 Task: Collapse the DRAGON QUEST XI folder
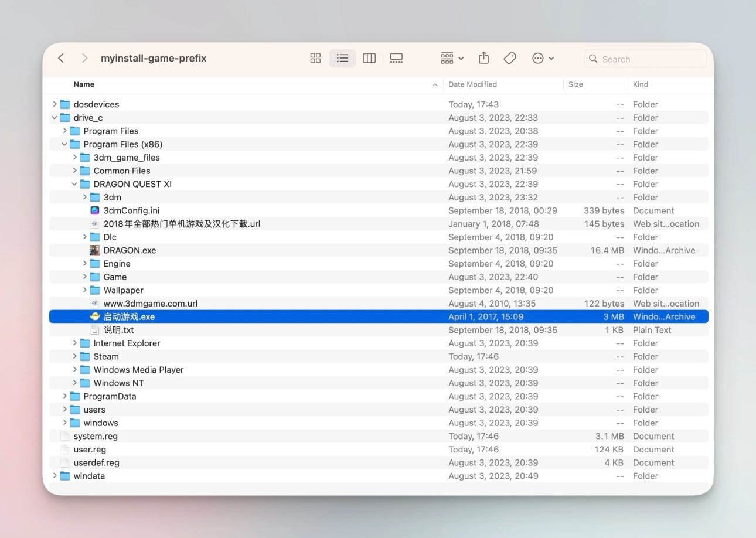74,184
